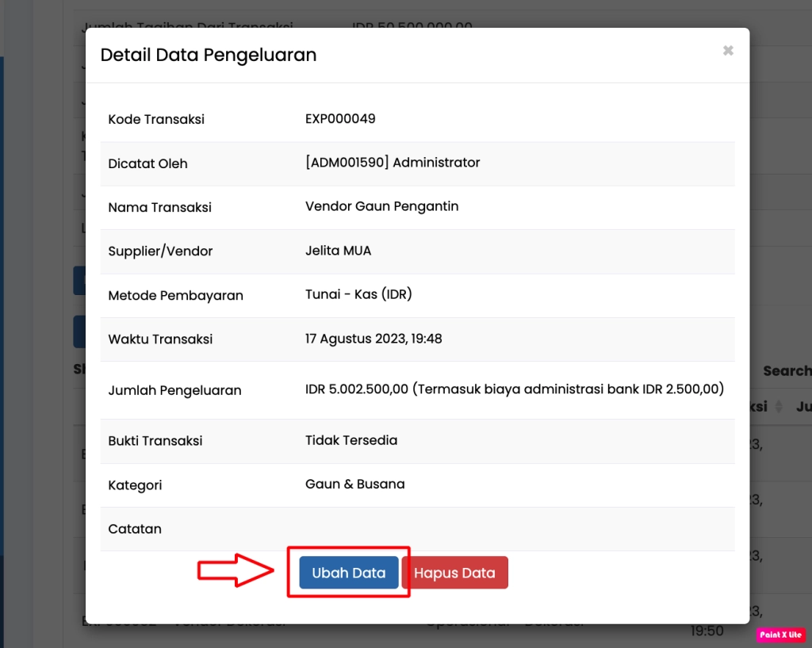This screenshot has width=812, height=648.
Task: Click the IDR 5.002.500,00 expense amount
Action: pyautogui.click(x=356, y=389)
